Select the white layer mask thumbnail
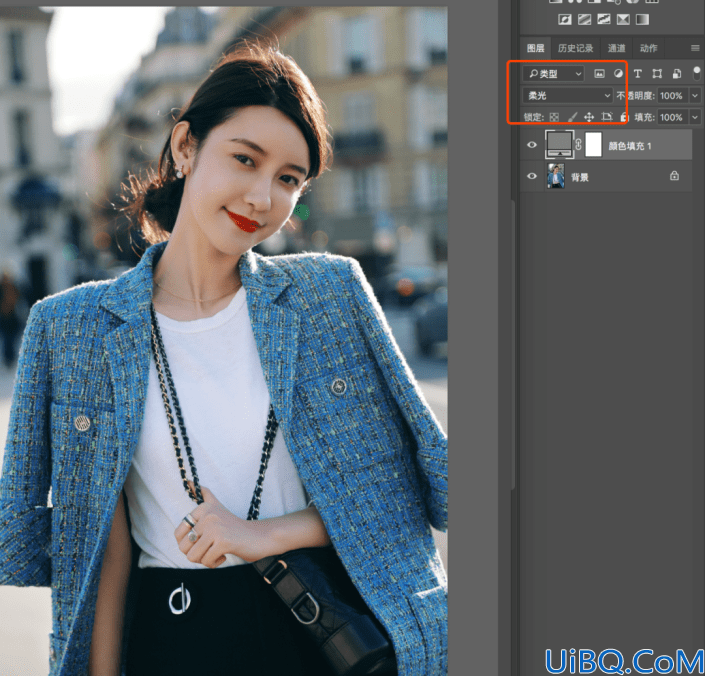This screenshot has height=676, width=705. pos(593,144)
